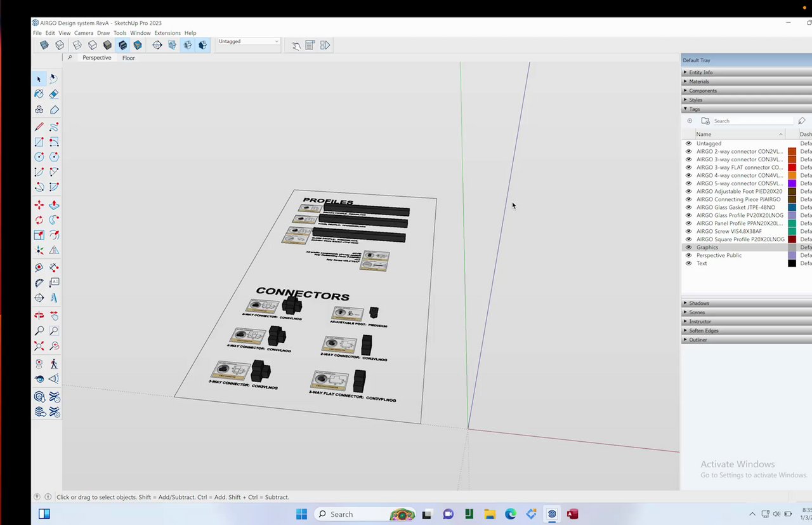This screenshot has height=525, width=812.
Task: Choose the Line pencil tool
Action: click(x=39, y=127)
